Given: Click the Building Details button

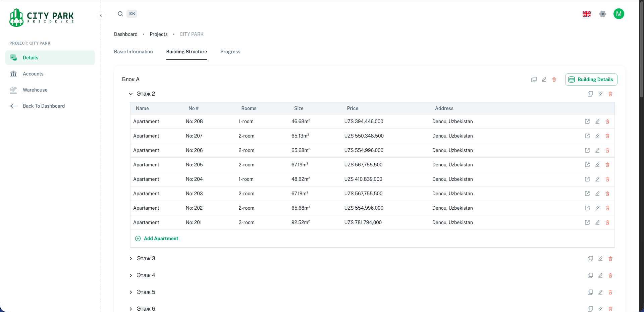Looking at the screenshot, I should click(x=591, y=80).
